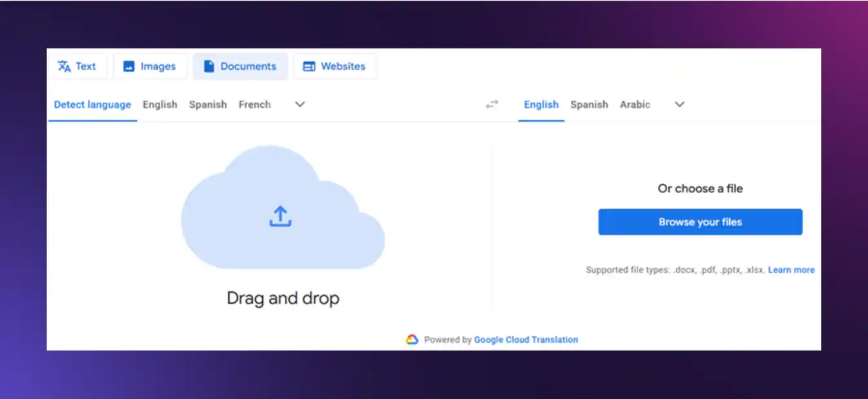
Task: Click the Browse your files button
Action: (x=700, y=222)
